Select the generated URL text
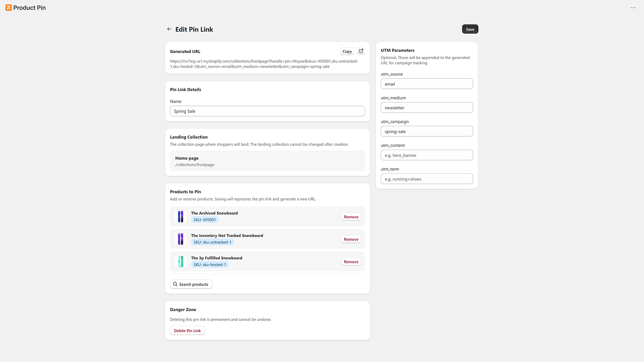The image size is (644, 362). tap(264, 64)
